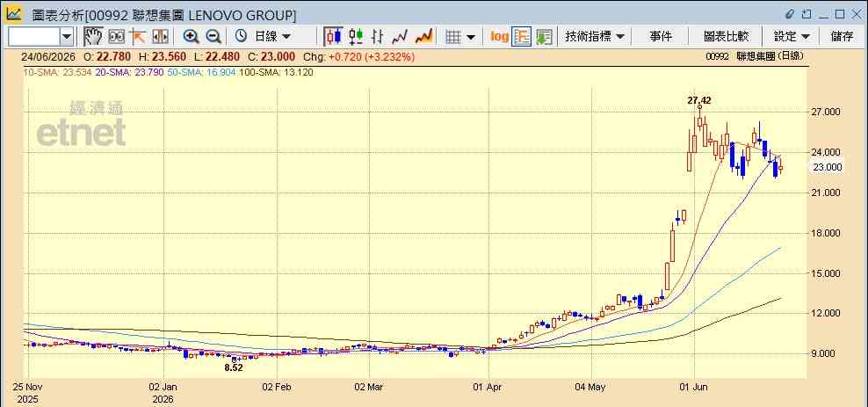Click the clock period icon

click(241, 37)
